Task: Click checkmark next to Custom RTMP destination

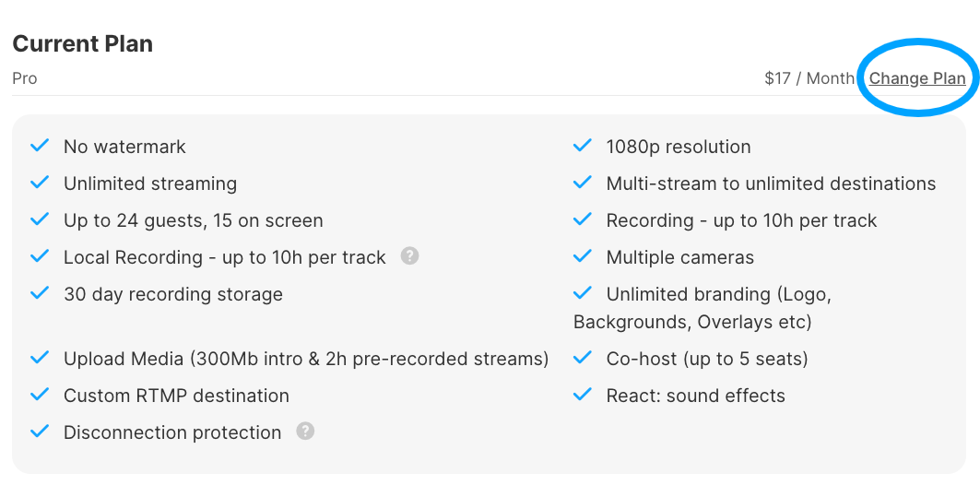Action: [x=40, y=395]
